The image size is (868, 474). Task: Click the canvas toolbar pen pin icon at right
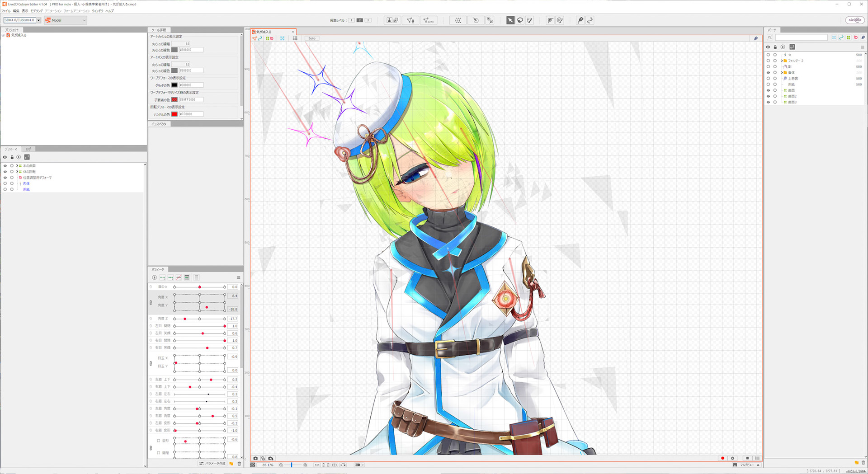tap(755, 38)
